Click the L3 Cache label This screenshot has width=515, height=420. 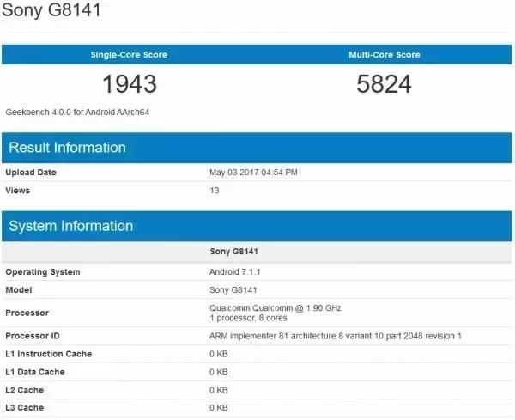[x=25, y=407]
